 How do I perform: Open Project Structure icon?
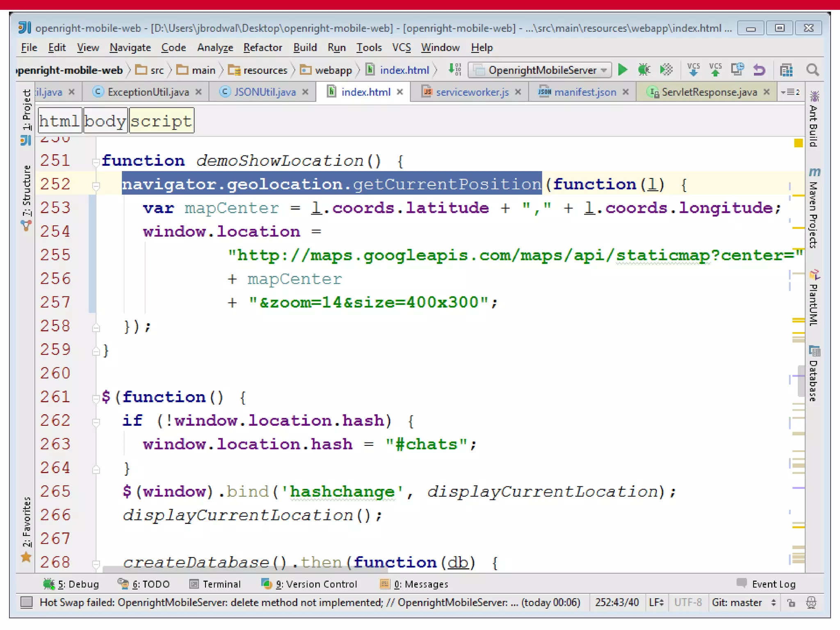(786, 70)
